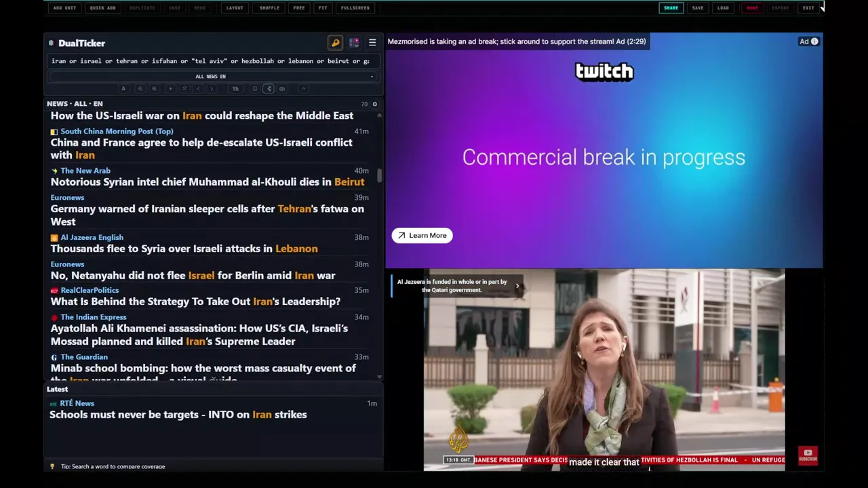Open 'Minab school bombing' Guardian headline
The width and height of the screenshot is (868, 488).
pyautogui.click(x=203, y=373)
